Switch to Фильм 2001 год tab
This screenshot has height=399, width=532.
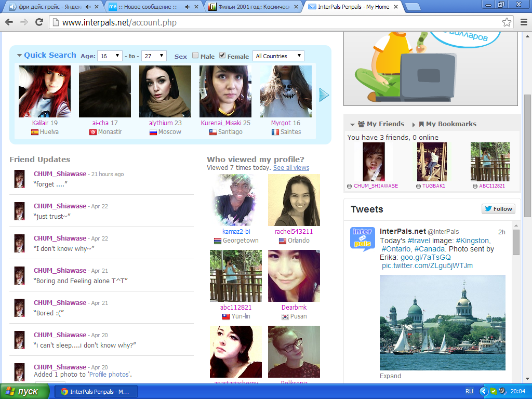coord(254,7)
